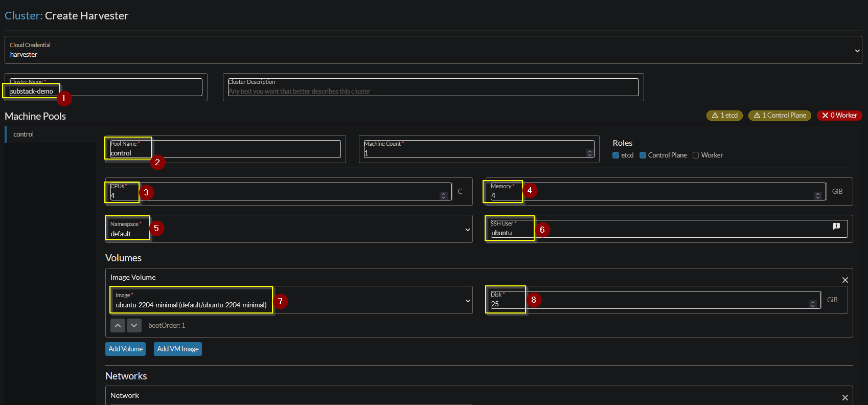Click the Networks section heading
Screen dimensions: 868x405
click(x=126, y=376)
